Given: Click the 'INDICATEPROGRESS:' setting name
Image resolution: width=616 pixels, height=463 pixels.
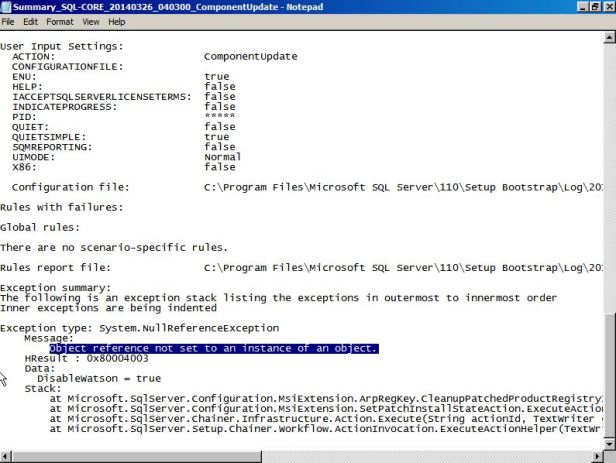Looking at the screenshot, I should tap(65, 107).
